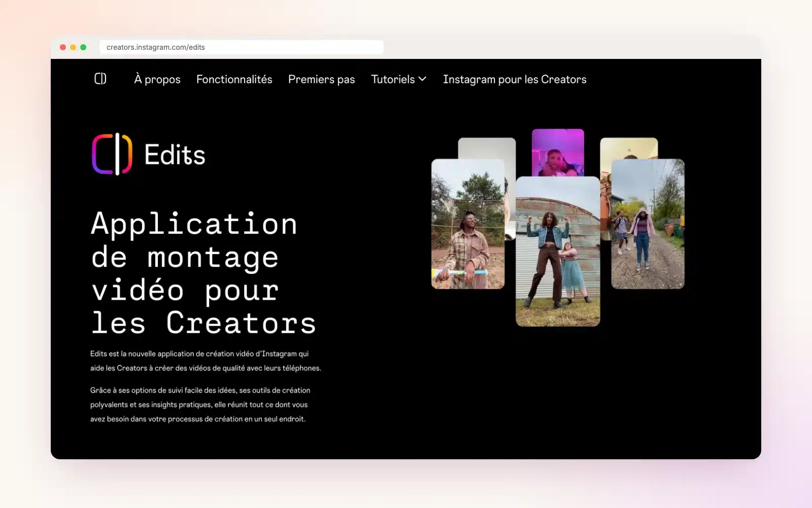Click the large colorful Edits logo

112,154
